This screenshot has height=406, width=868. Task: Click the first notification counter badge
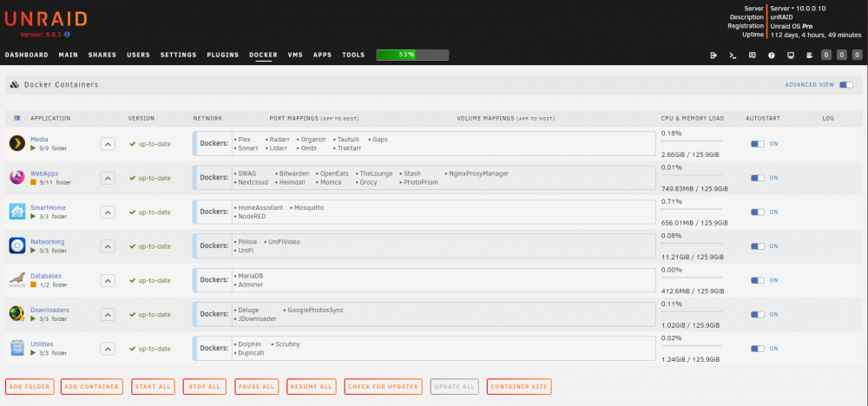(x=826, y=55)
